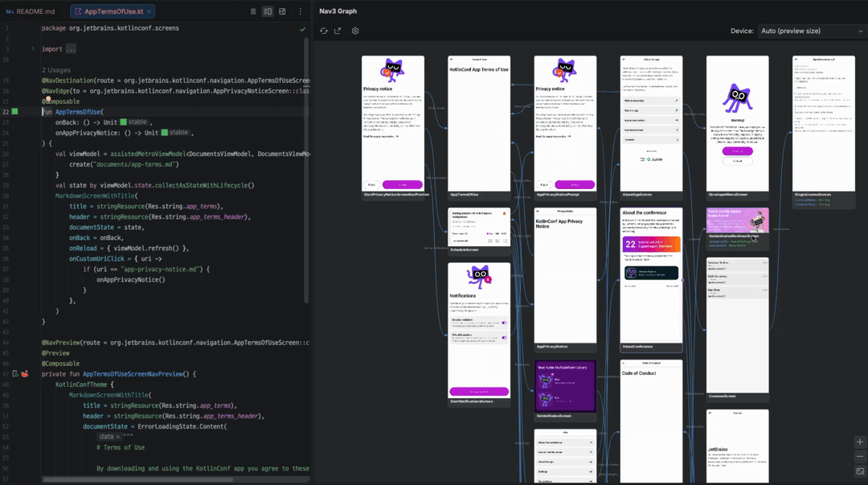Click the green stable badge after onAppPrivacyNotice parameter

pos(175,133)
